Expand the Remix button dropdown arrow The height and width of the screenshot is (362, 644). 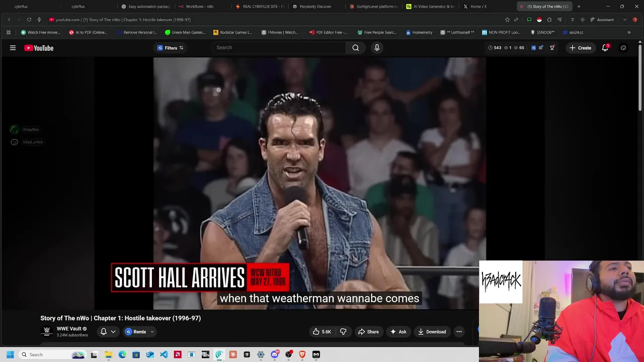coord(152,332)
